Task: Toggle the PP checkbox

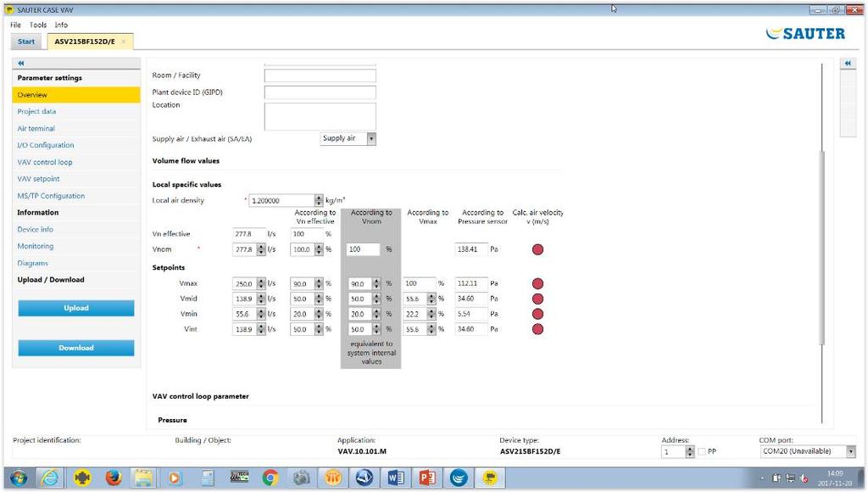Action: point(702,452)
